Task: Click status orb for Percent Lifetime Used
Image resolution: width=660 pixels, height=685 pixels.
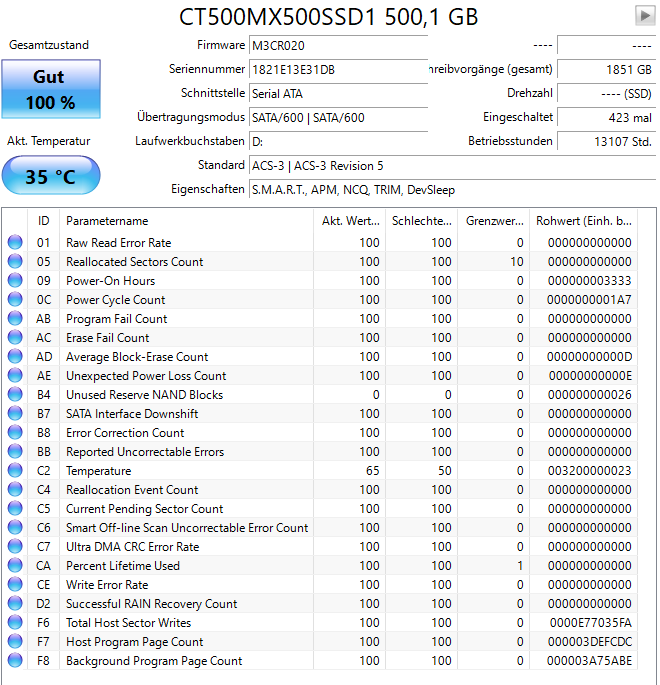Action: pyautogui.click(x=15, y=565)
